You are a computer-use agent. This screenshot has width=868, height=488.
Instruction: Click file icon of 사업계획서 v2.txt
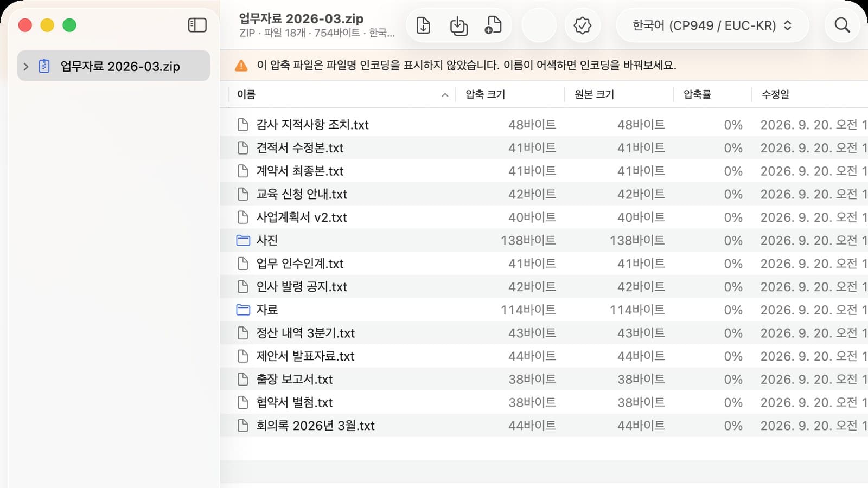243,217
